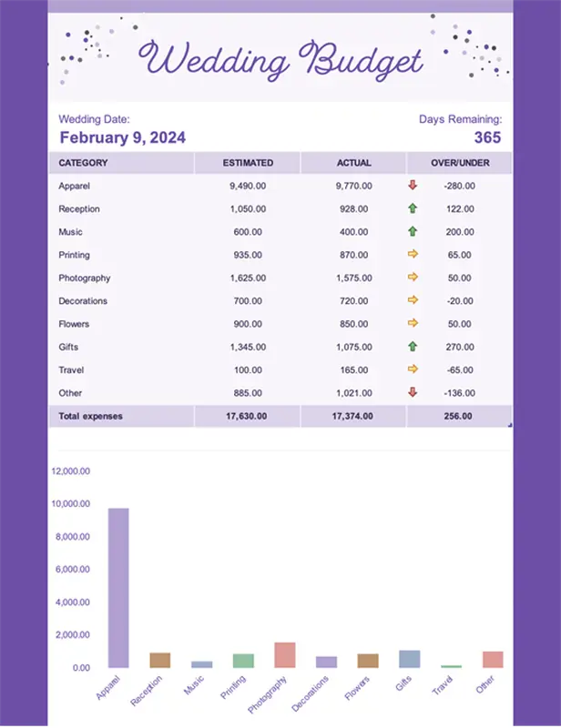The height and width of the screenshot is (728, 561).
Task: Click the red down arrow beside Apparel
Action: point(413,186)
